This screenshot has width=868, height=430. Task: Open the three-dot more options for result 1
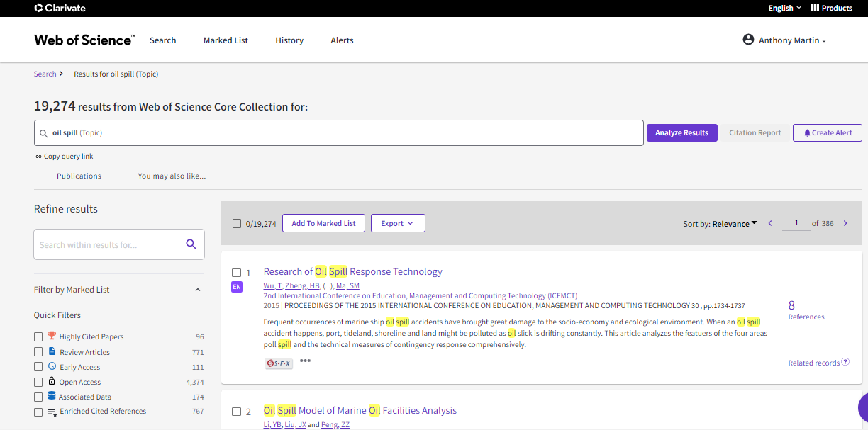[x=305, y=361]
